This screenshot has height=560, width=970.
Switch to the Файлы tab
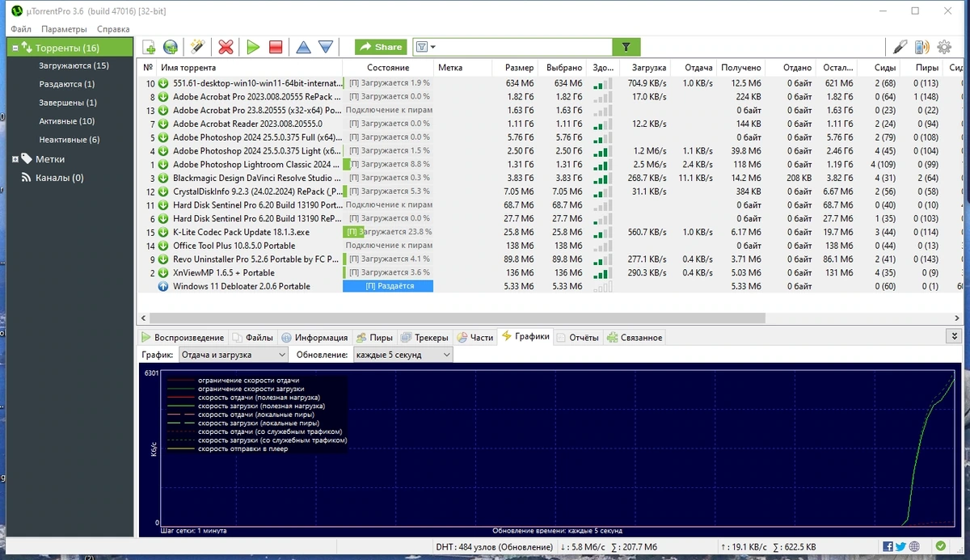[x=252, y=337]
